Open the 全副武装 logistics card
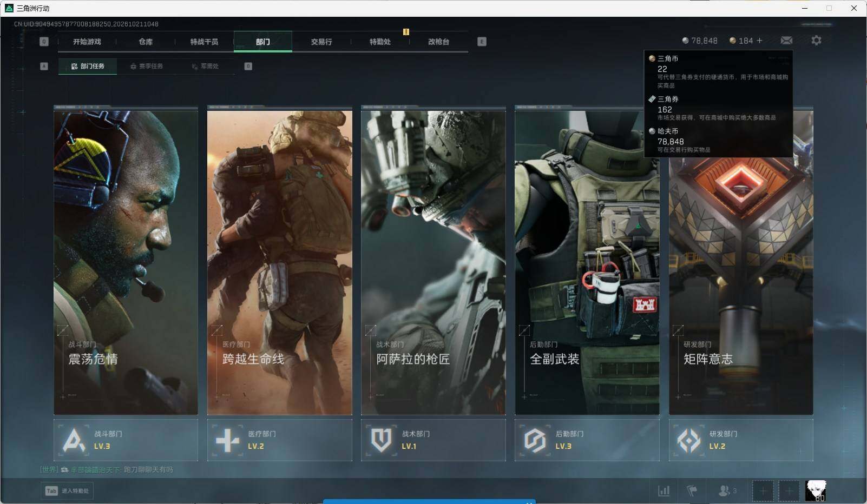867x504 pixels. pyautogui.click(x=587, y=260)
